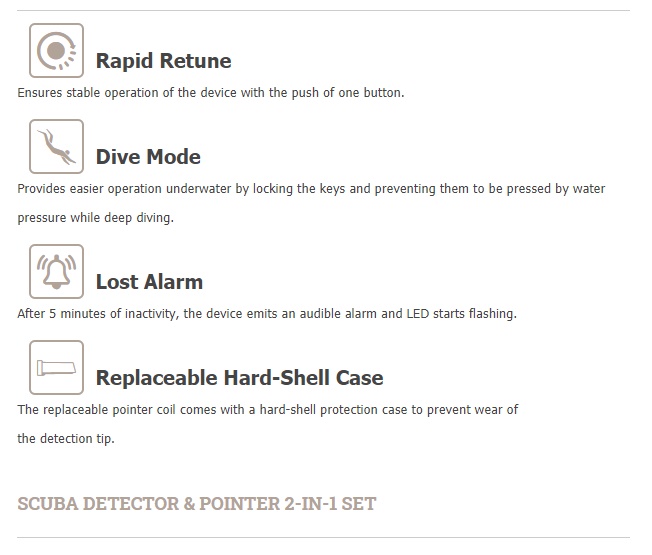Select the Rapid Retune heading

pyautogui.click(x=163, y=61)
